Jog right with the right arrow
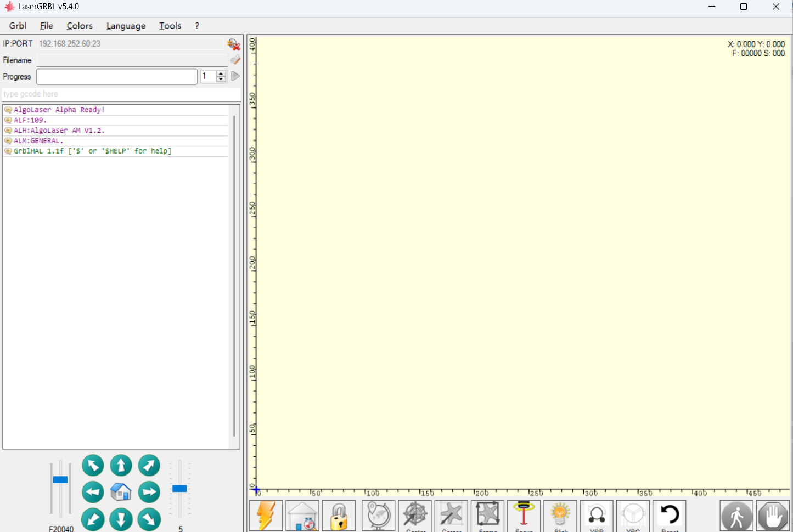Viewport: 793px width, 532px height. tap(149, 492)
